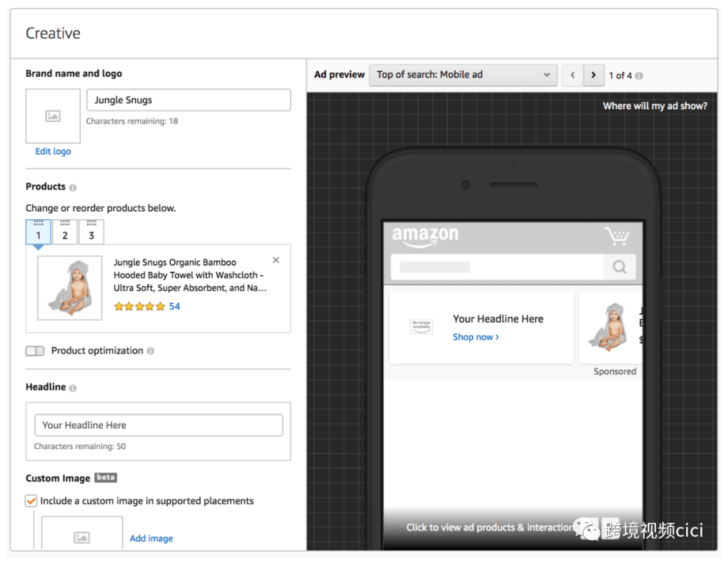This screenshot has width=728, height=563.
Task: Go to the next ad preview
Action: 593,75
